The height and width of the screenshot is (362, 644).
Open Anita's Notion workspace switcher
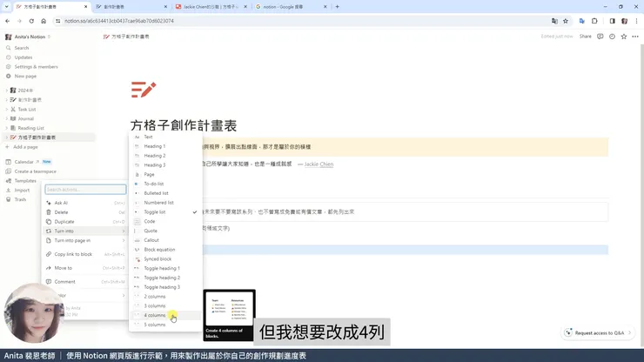[x=28, y=37]
